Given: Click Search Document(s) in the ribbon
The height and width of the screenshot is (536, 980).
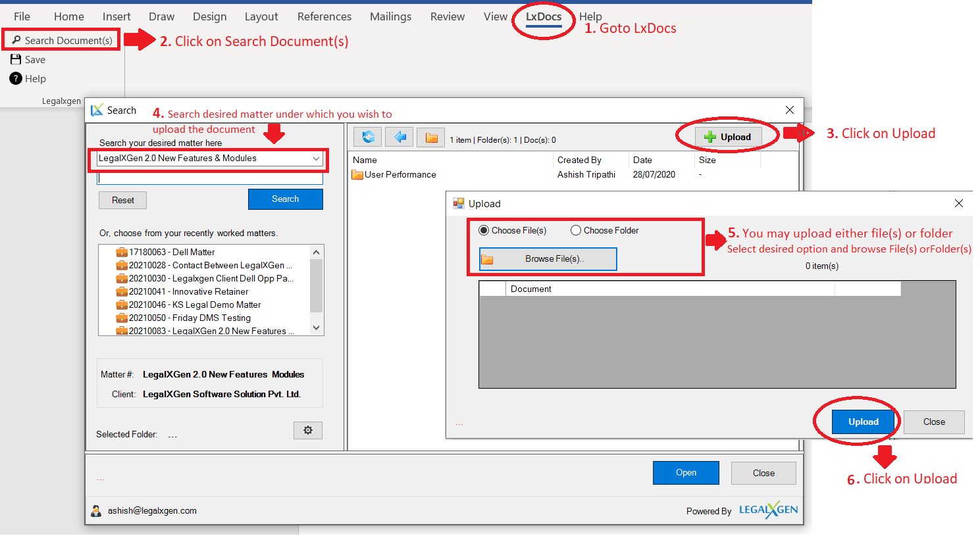Looking at the screenshot, I should tap(62, 40).
